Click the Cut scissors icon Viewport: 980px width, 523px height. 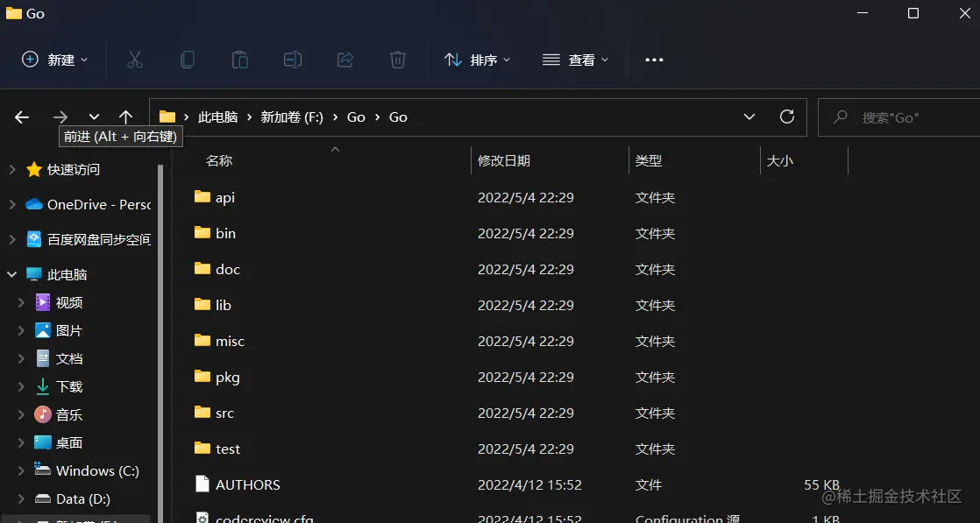tap(134, 60)
